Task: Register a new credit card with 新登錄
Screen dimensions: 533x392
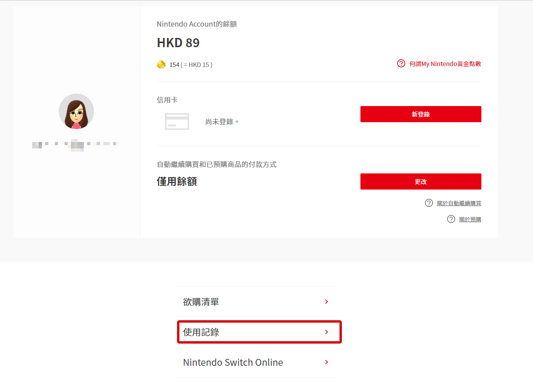Action: tap(421, 114)
